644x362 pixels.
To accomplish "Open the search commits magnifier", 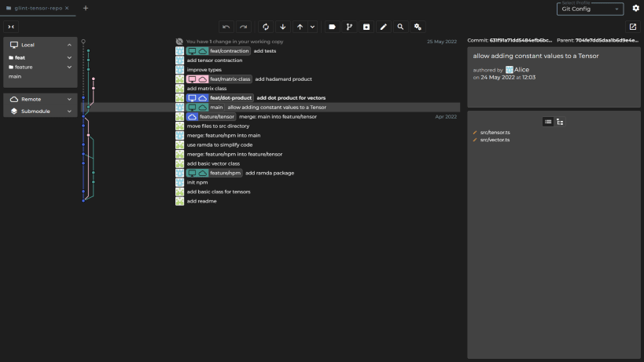I will click(400, 27).
